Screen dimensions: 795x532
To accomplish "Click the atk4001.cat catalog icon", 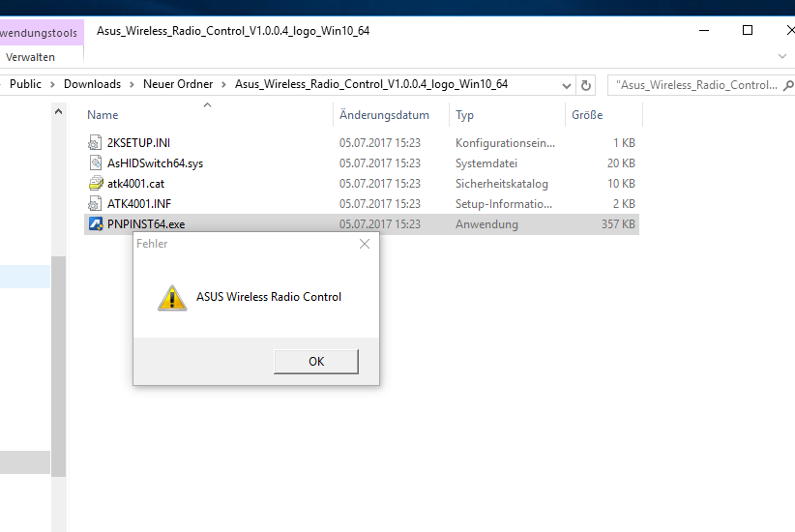I will [x=95, y=184].
